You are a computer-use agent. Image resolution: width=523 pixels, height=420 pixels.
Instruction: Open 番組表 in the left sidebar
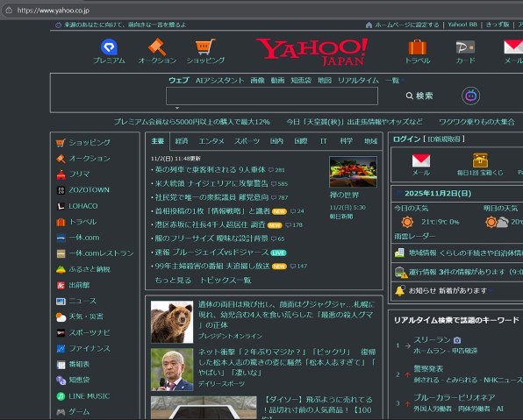click(x=79, y=365)
